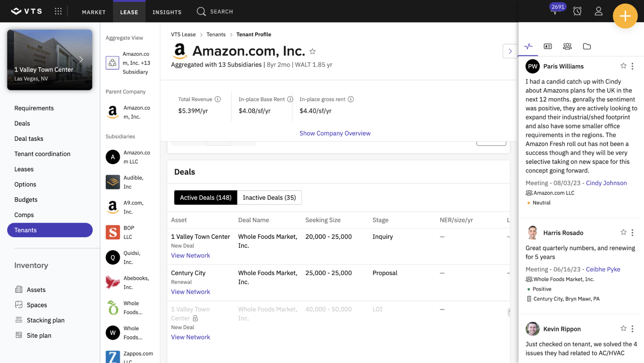Select the Audible, Inc logo

tap(113, 182)
